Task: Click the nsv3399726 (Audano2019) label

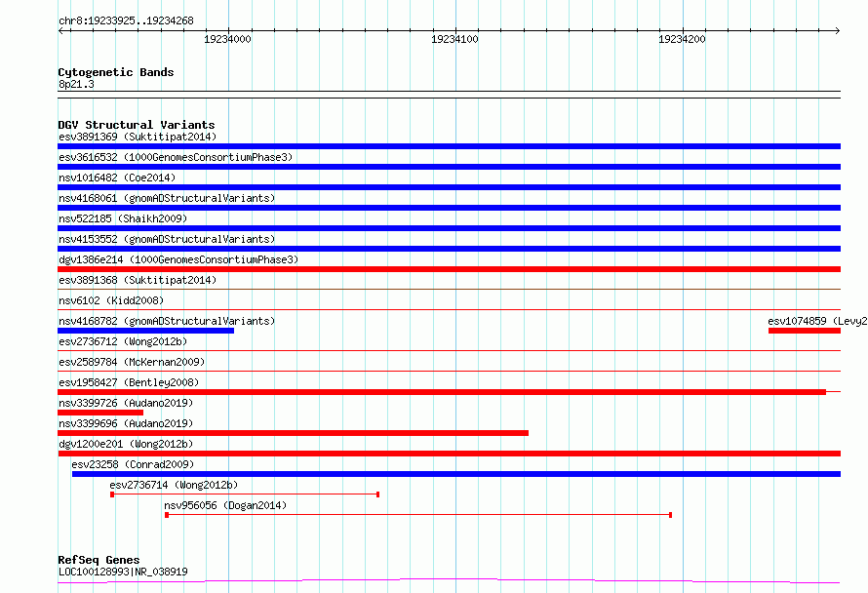Action: coord(126,403)
